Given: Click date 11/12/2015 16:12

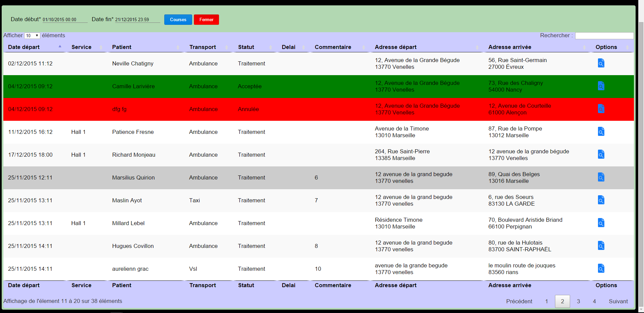Looking at the screenshot, I should click(x=30, y=132).
